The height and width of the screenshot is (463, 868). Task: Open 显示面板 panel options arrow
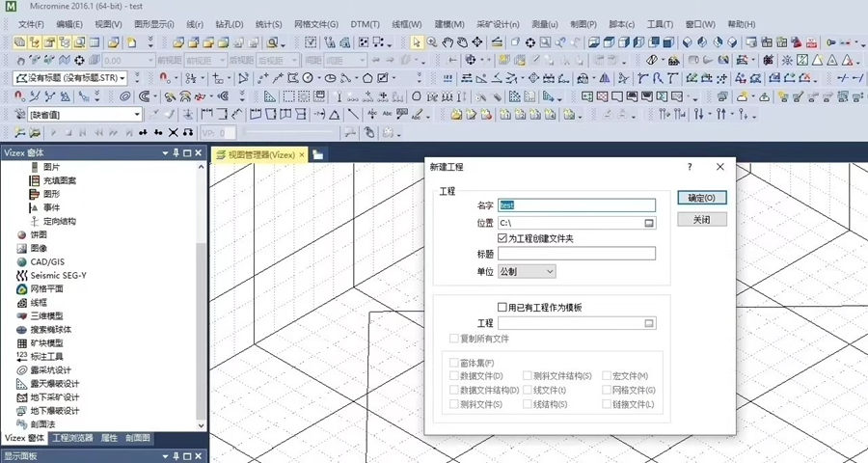click(165, 456)
